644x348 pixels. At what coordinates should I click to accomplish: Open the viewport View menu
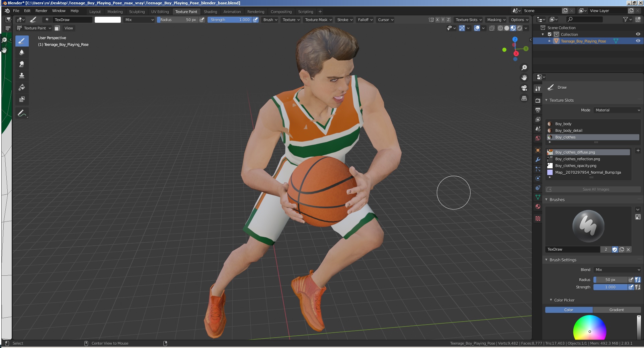click(x=69, y=28)
